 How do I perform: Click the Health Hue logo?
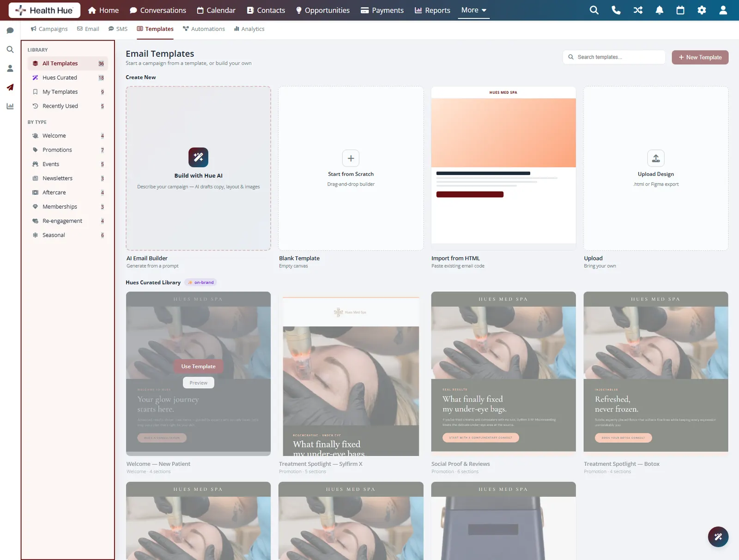coord(44,10)
